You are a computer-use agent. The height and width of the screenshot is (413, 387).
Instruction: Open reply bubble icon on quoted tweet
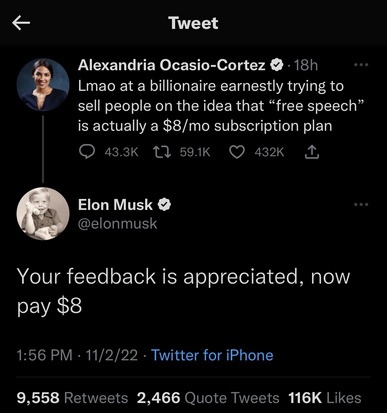click(x=87, y=152)
